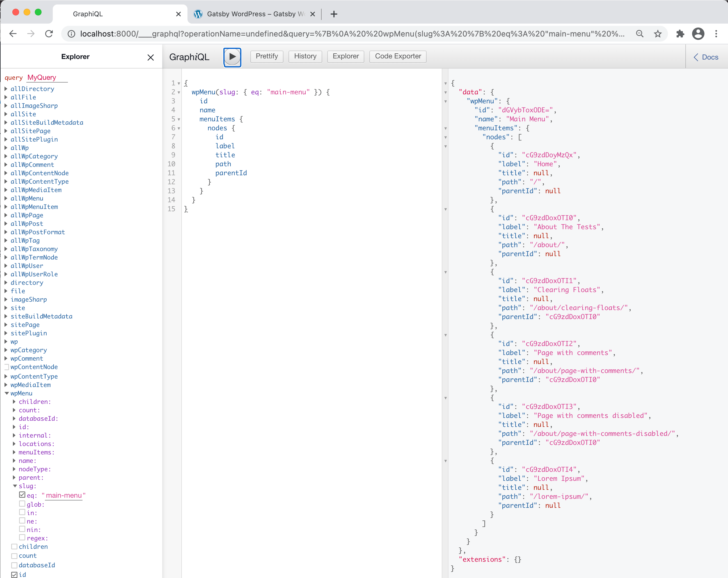
Task: Click the Prettify button
Action: click(x=267, y=56)
